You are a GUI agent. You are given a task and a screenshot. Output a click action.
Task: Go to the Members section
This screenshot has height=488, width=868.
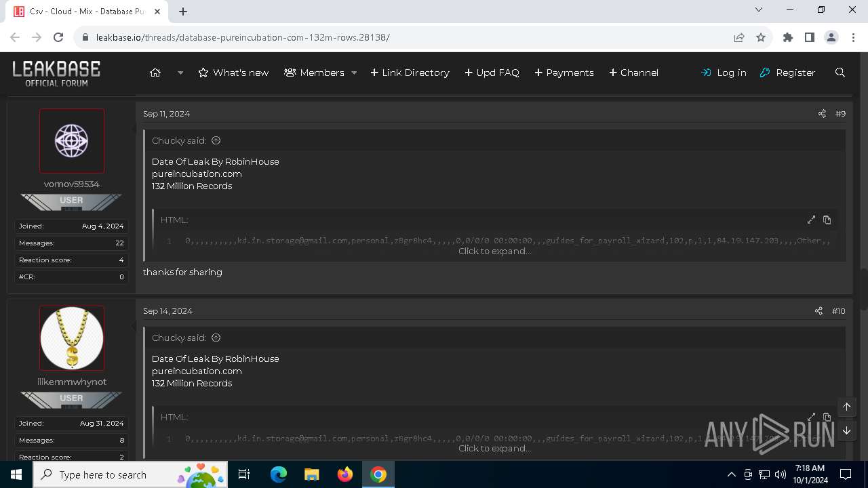(x=315, y=73)
